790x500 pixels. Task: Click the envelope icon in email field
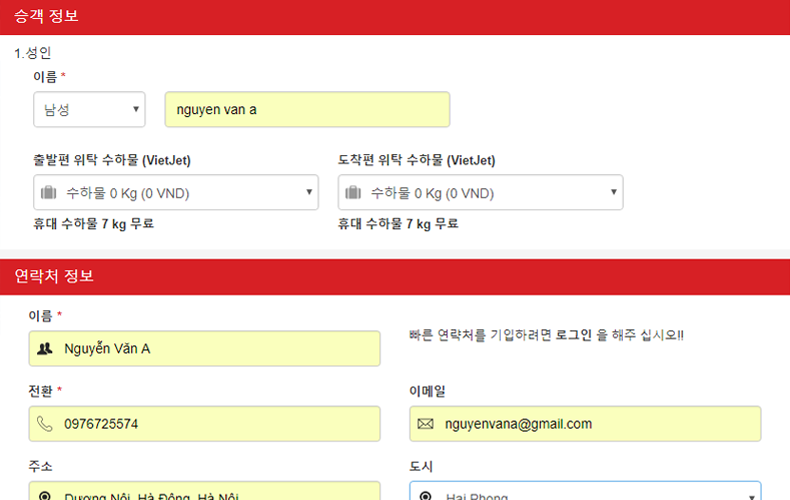425,424
